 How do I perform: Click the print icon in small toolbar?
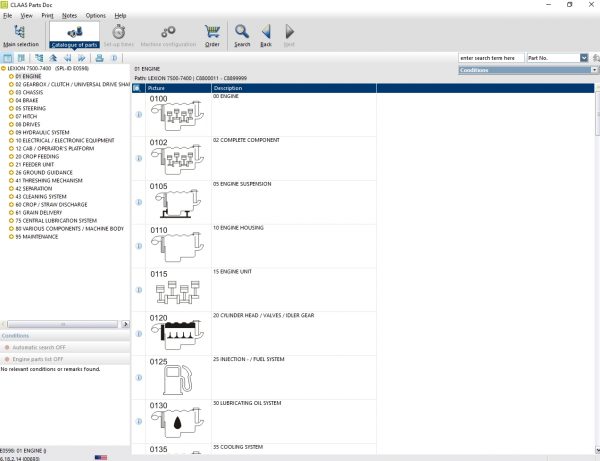tap(100, 59)
